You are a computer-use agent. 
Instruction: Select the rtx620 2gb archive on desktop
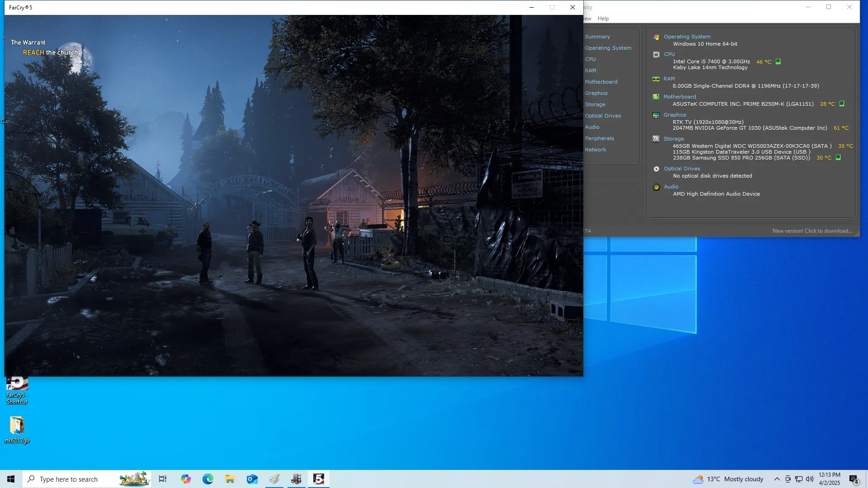pyautogui.click(x=17, y=430)
